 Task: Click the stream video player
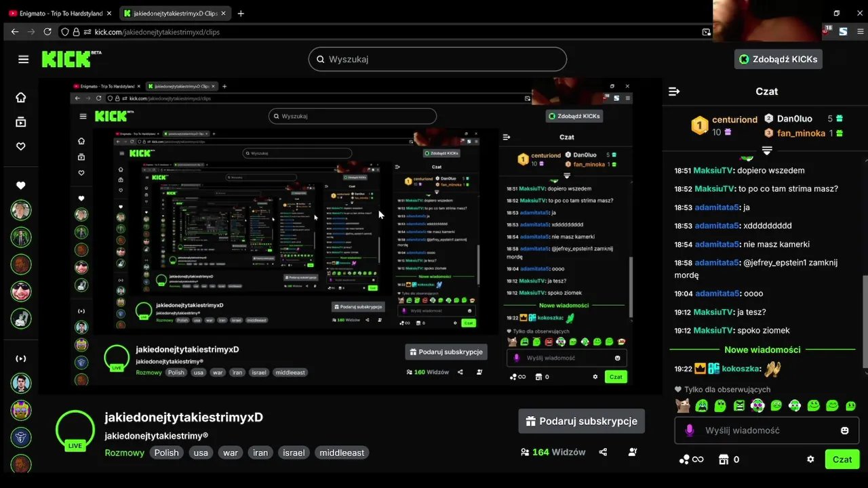351,235
